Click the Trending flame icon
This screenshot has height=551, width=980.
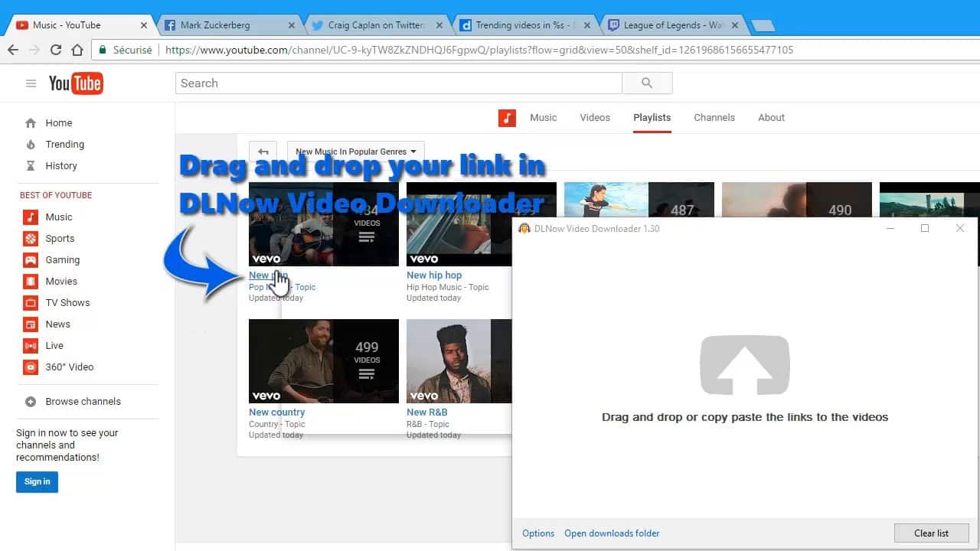click(31, 144)
